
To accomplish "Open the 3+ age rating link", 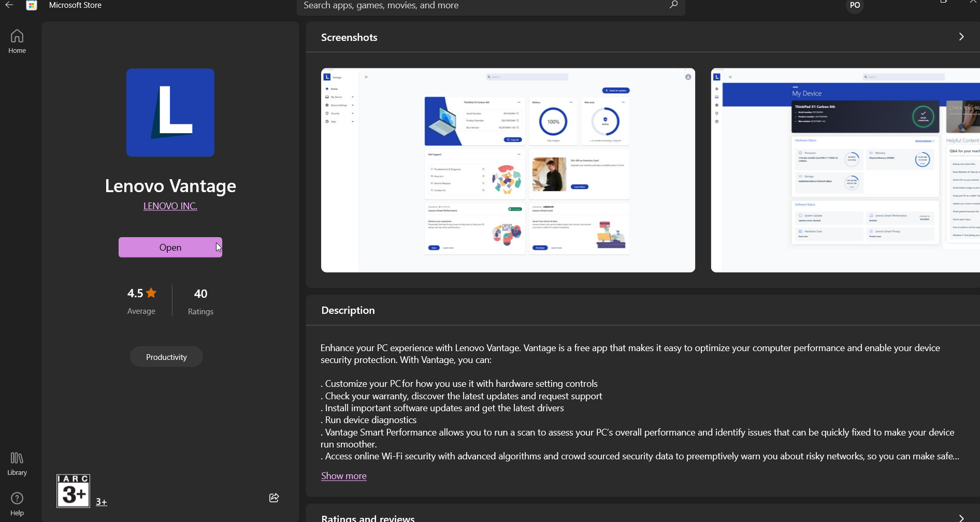I will pyautogui.click(x=102, y=502).
